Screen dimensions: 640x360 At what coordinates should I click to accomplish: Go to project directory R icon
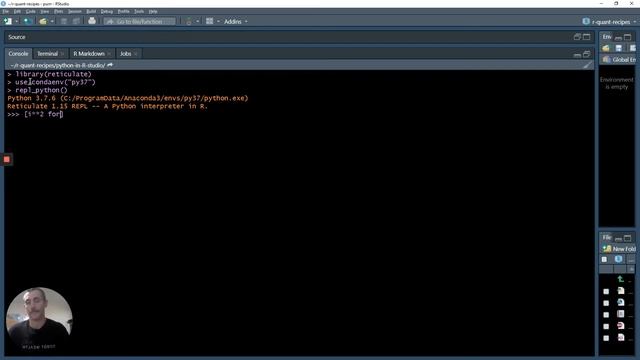point(619,259)
